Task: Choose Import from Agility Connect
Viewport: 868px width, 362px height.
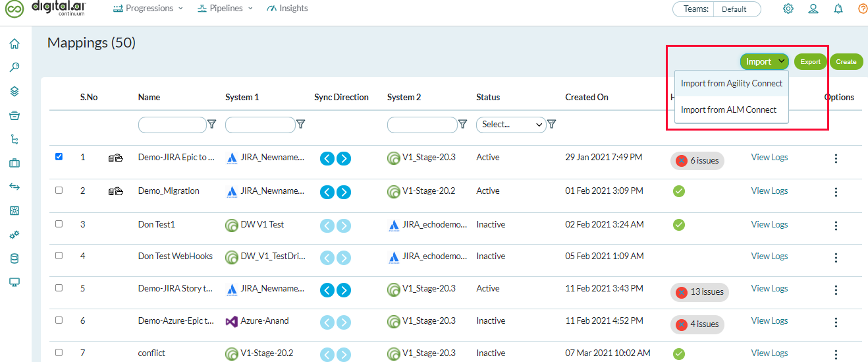Action: click(x=731, y=83)
